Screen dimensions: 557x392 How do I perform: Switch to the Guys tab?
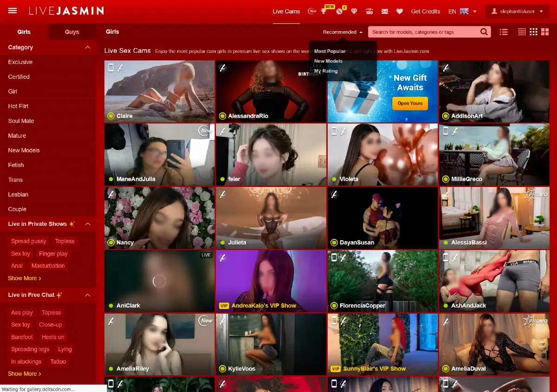pyautogui.click(x=72, y=32)
